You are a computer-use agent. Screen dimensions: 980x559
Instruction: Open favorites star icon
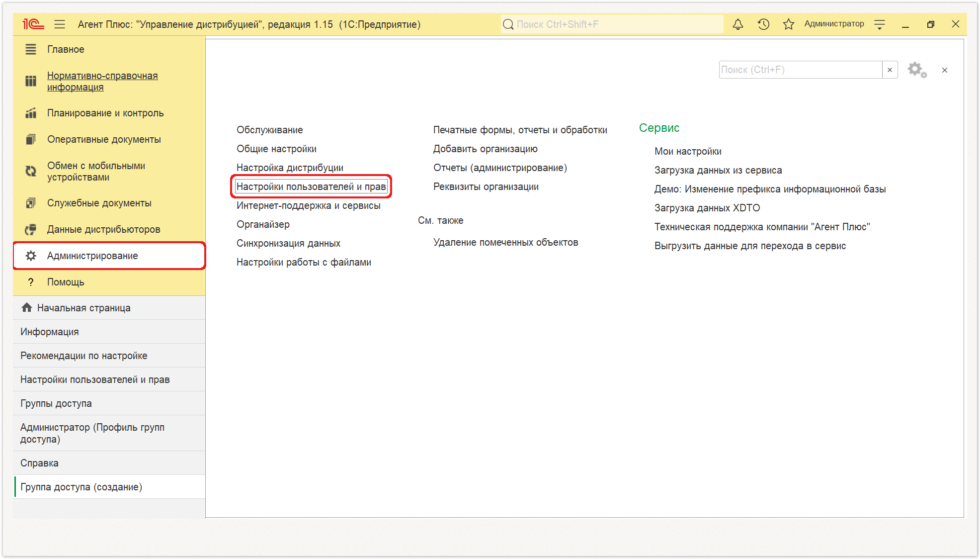point(789,24)
